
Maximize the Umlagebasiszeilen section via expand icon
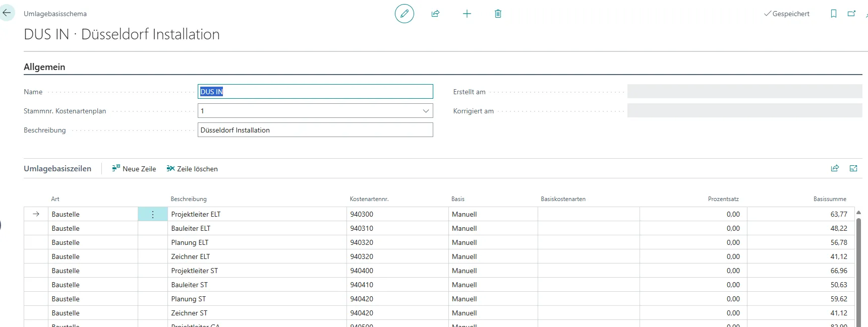click(x=853, y=168)
